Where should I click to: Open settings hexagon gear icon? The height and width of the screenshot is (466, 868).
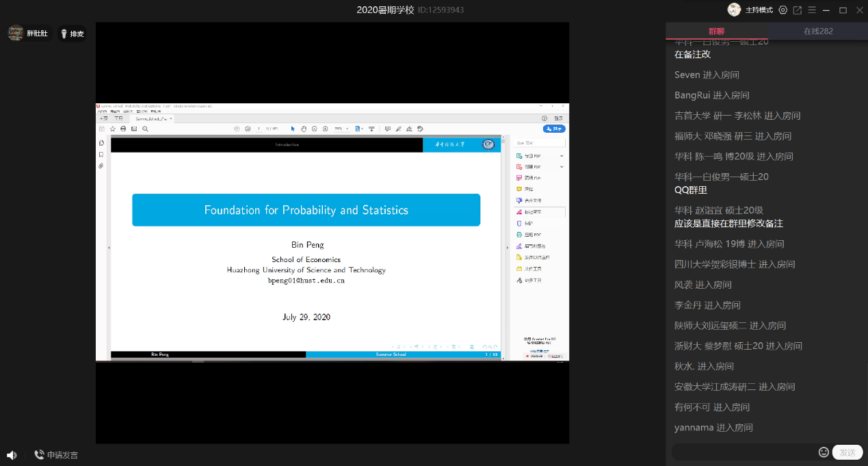783,10
